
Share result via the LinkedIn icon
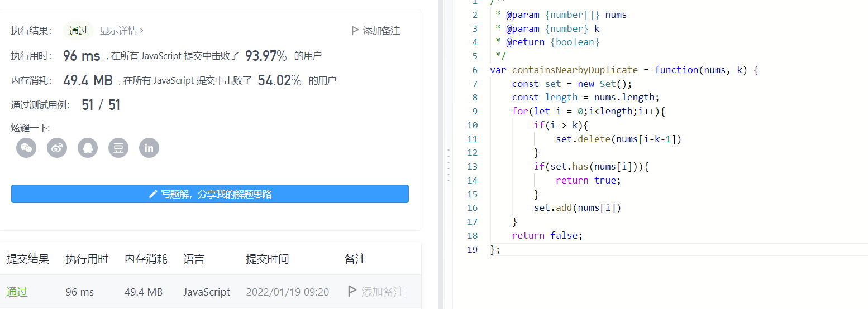[x=149, y=148]
